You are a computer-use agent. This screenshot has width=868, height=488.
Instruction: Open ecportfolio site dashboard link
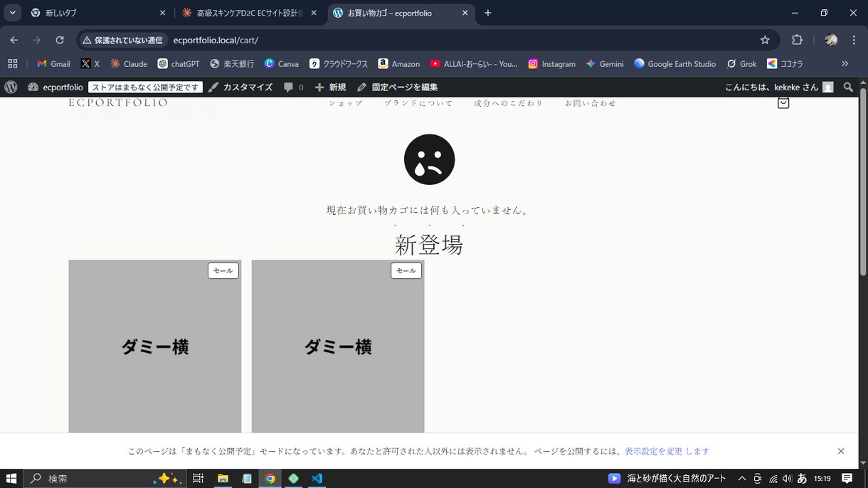tap(55, 87)
